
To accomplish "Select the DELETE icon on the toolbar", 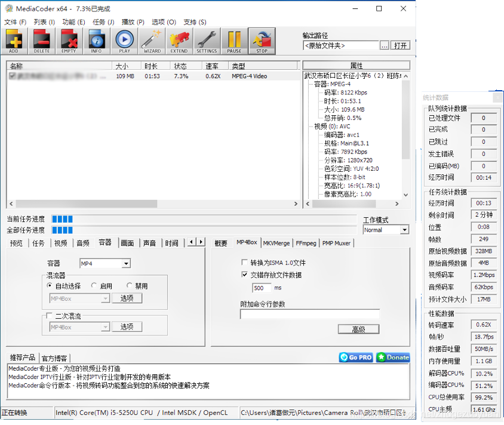I will coord(41,41).
